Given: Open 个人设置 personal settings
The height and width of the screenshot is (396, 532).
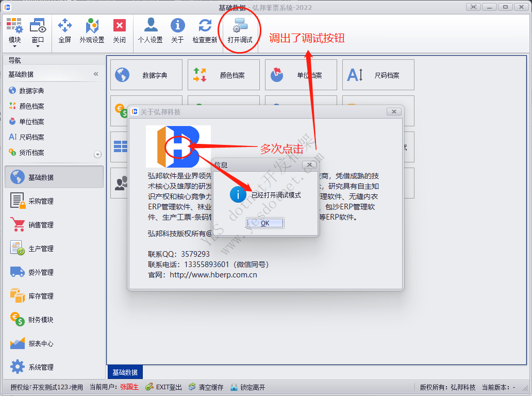Looking at the screenshot, I should (151, 31).
